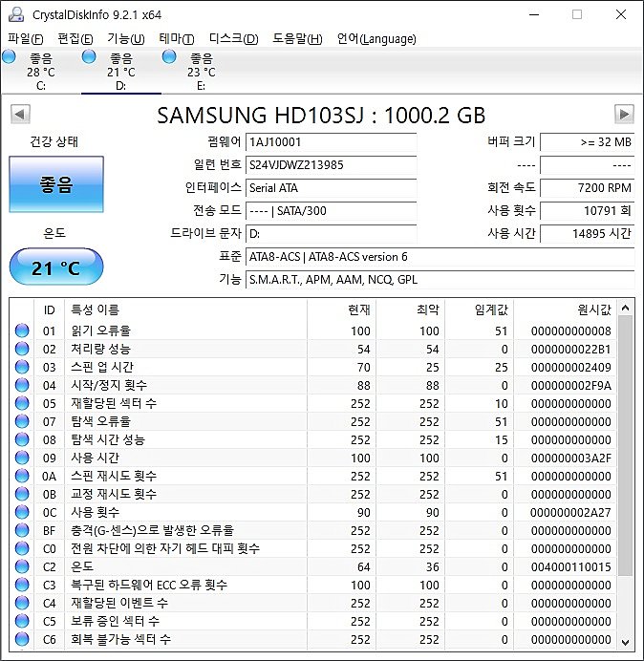644x661 pixels.
Task: Click status orb for C3 ECC 오류 횟수
Action: pyautogui.click(x=22, y=585)
